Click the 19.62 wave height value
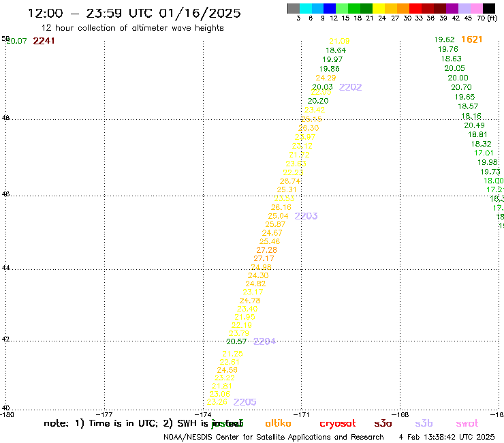Image resolution: width=504 pixels, height=443 pixels. [x=444, y=40]
